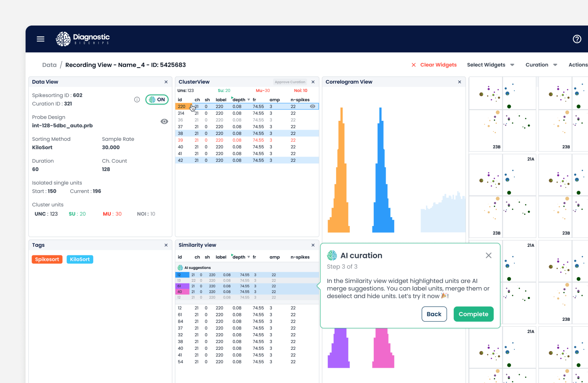Click probe file int-128-5dbc_auto.prb
The image size is (588, 383).
[62, 126]
